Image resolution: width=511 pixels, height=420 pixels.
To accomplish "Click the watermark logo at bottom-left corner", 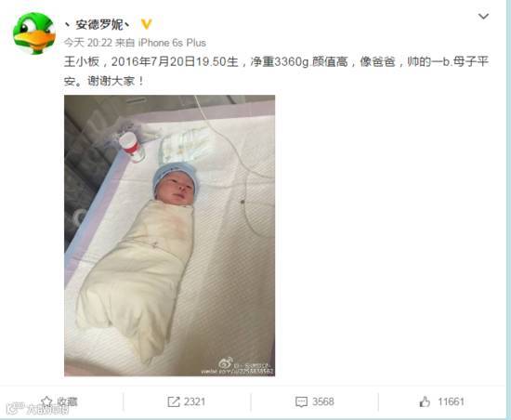I will [x=36, y=408].
